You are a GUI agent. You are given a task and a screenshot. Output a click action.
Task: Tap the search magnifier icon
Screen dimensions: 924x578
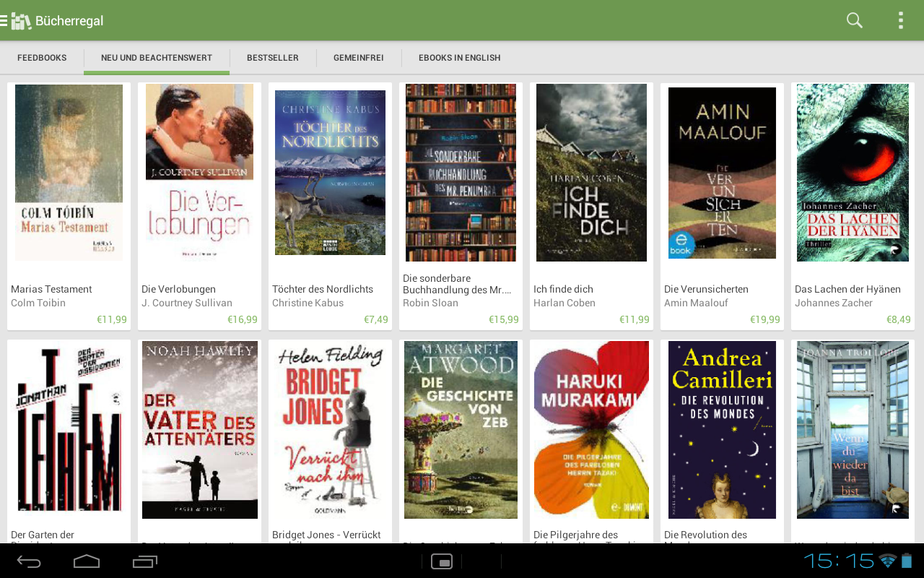(x=855, y=20)
